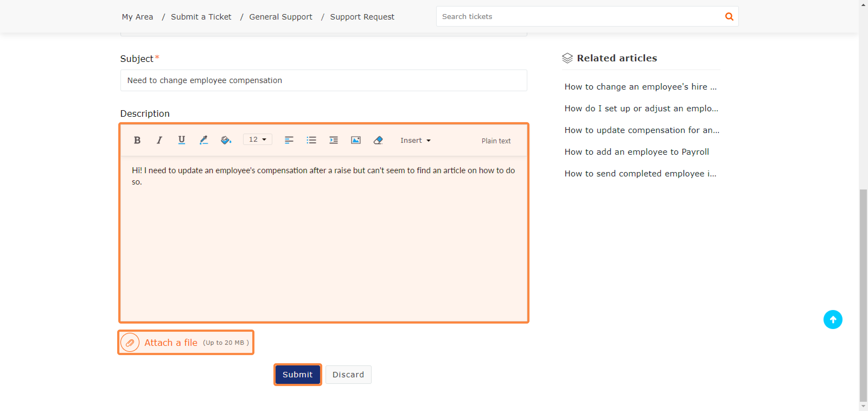Open How to add an employee to Payroll
Image resolution: width=868 pixels, height=411 pixels.
(x=637, y=152)
